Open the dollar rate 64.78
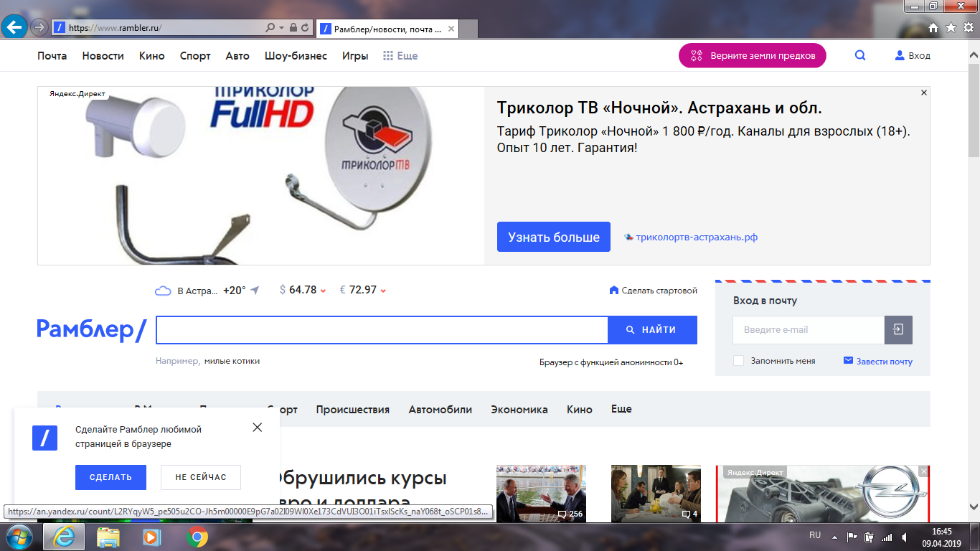Screen dimensions: 980x551 (x=303, y=290)
